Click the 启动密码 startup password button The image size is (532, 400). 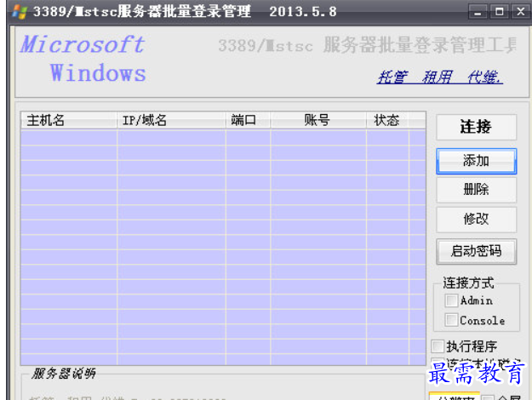[476, 251]
